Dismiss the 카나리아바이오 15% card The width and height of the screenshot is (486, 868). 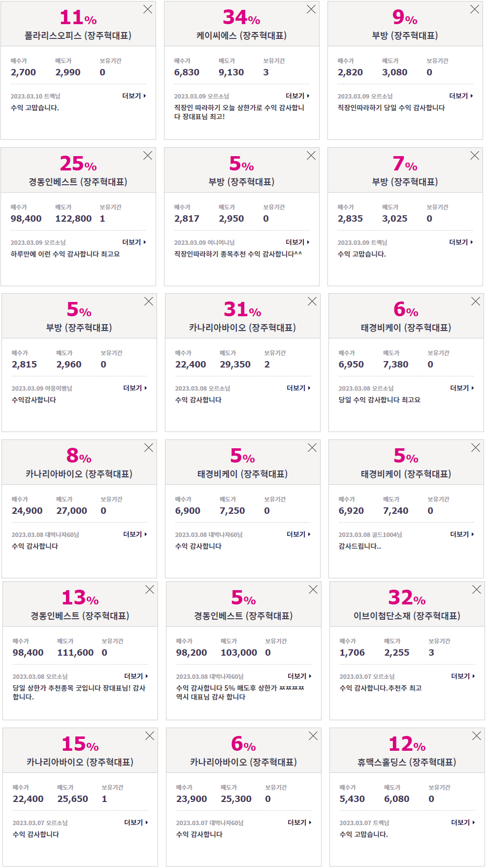click(150, 736)
